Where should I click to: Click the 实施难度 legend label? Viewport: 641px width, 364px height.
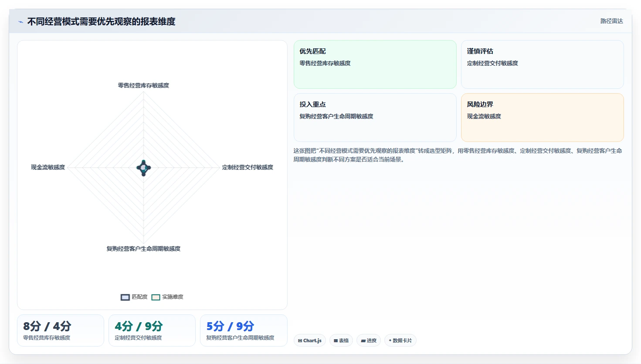click(x=173, y=297)
